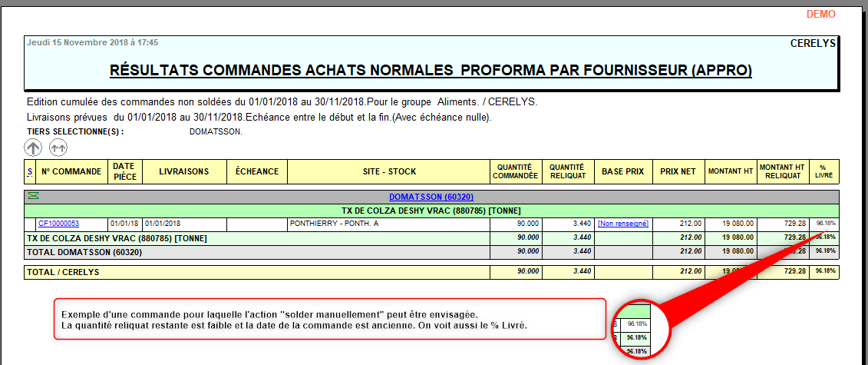Viewport: 868px width, 365px height.
Task: Click the single up arrow icon
Action: [x=33, y=148]
